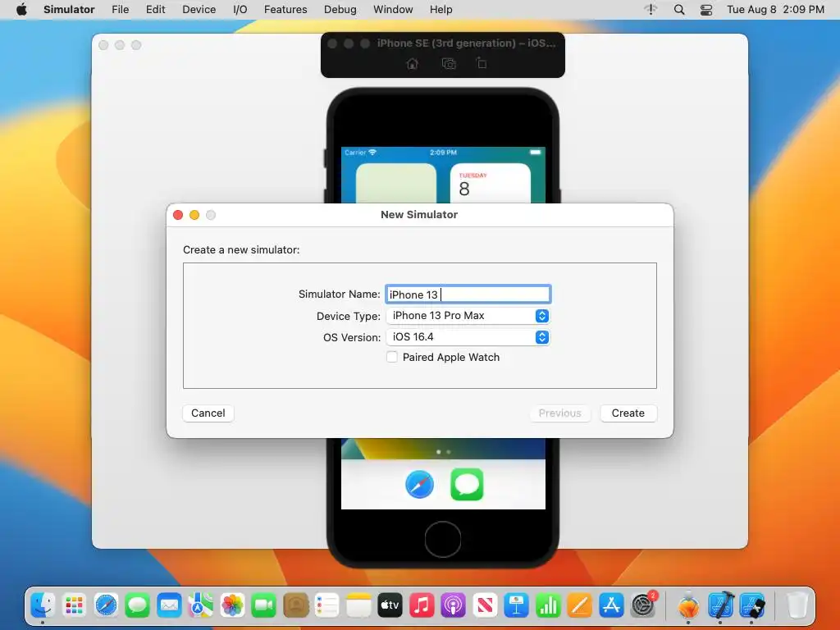
Task: Open FaceTime from the dock
Action: pos(264,606)
